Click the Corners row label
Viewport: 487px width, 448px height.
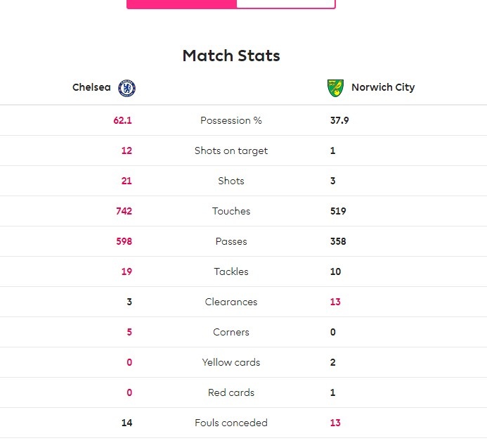[231, 332]
